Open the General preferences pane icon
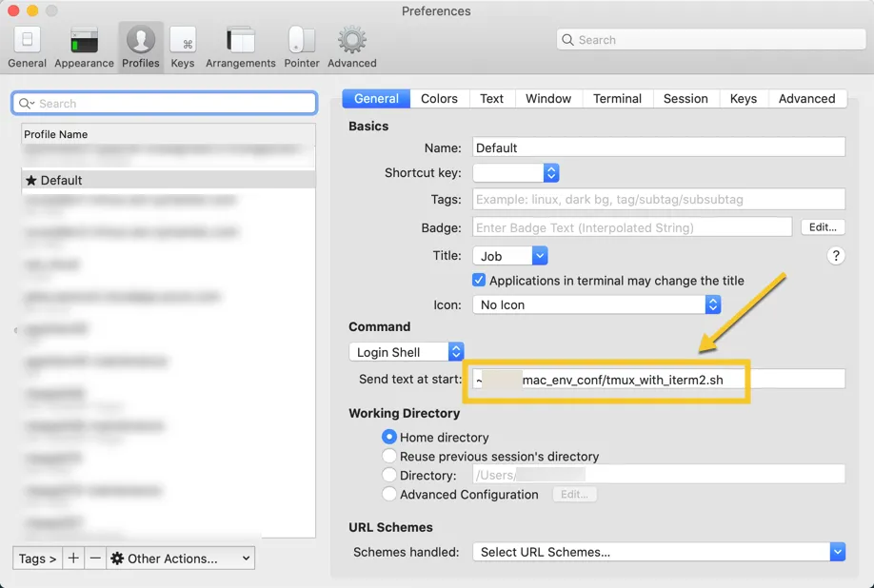The width and height of the screenshot is (874, 588). click(27, 45)
